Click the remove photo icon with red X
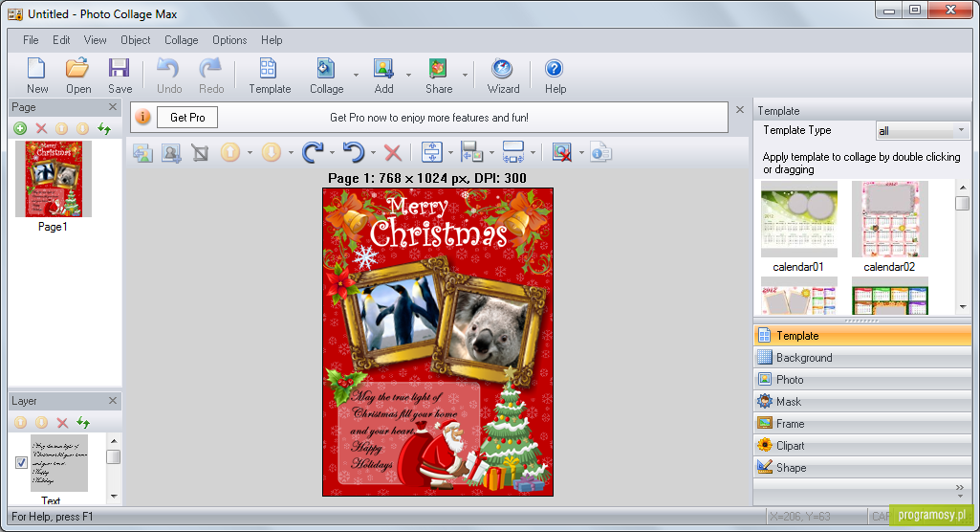The width and height of the screenshot is (980, 532). pyautogui.click(x=562, y=152)
